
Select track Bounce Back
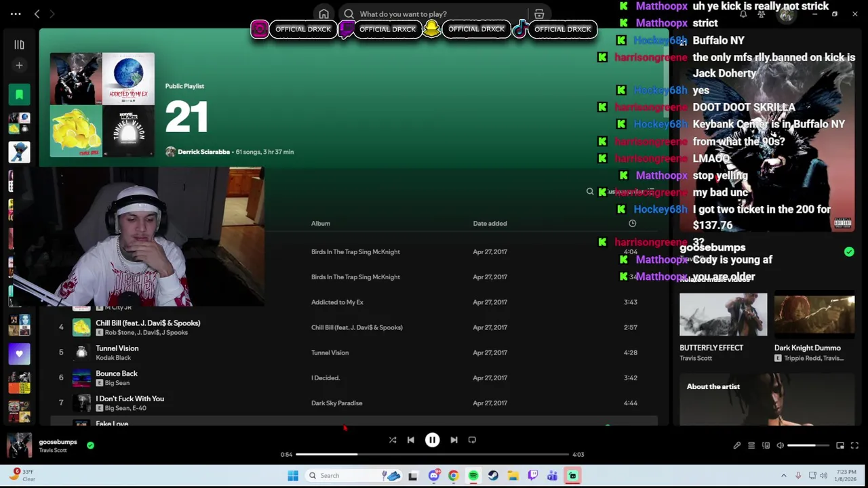click(x=117, y=373)
